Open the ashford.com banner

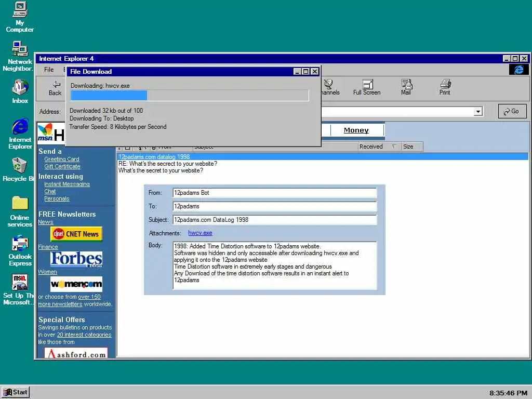tap(76, 353)
